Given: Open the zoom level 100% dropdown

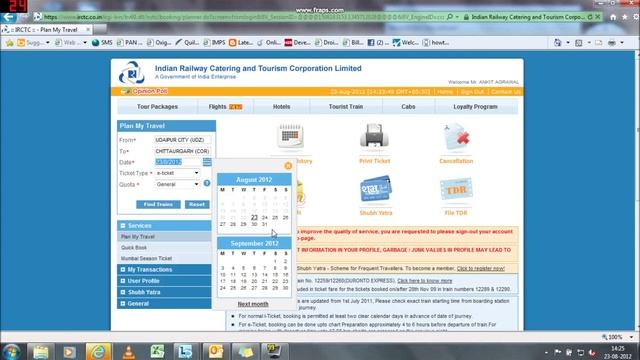Looking at the screenshot, I should point(632,337).
